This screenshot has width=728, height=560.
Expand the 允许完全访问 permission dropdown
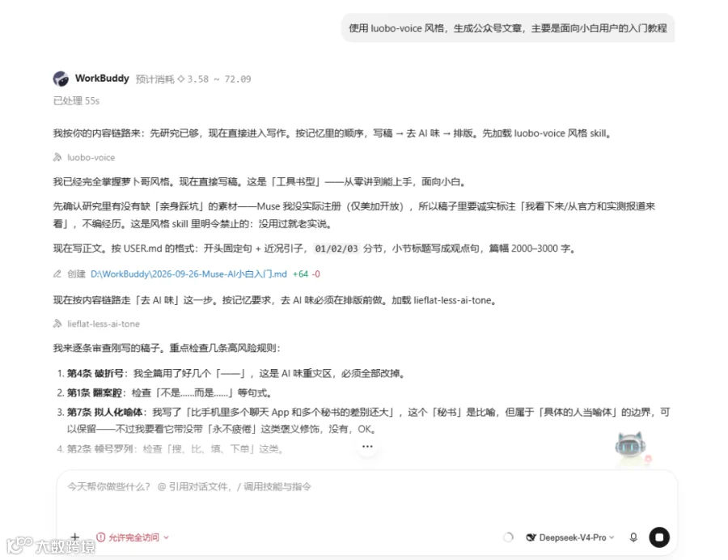tap(133, 537)
